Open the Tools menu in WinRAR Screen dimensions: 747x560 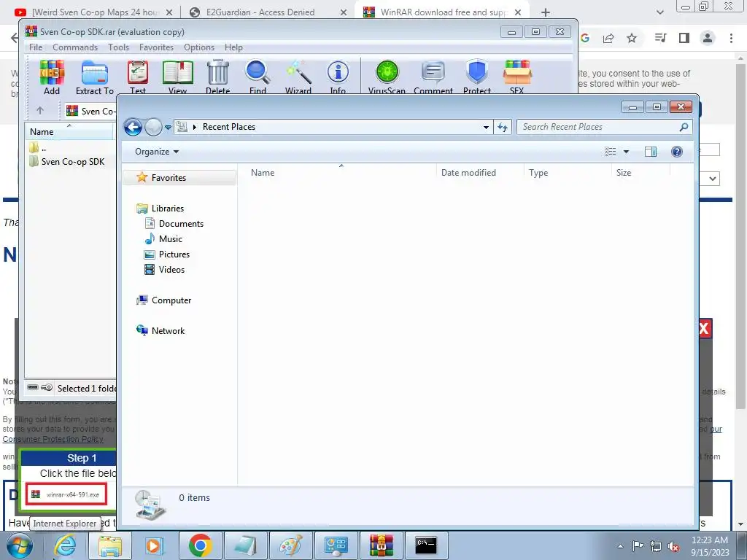click(x=118, y=47)
